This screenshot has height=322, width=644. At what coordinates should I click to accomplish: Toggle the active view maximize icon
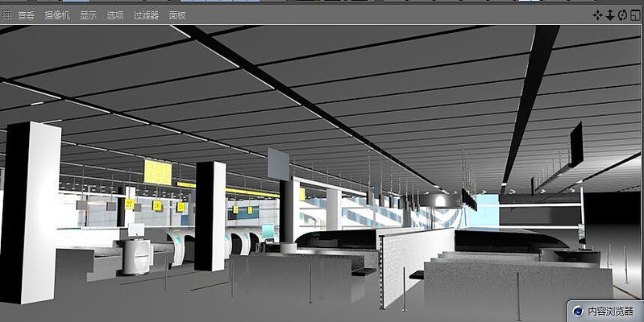[x=634, y=14]
